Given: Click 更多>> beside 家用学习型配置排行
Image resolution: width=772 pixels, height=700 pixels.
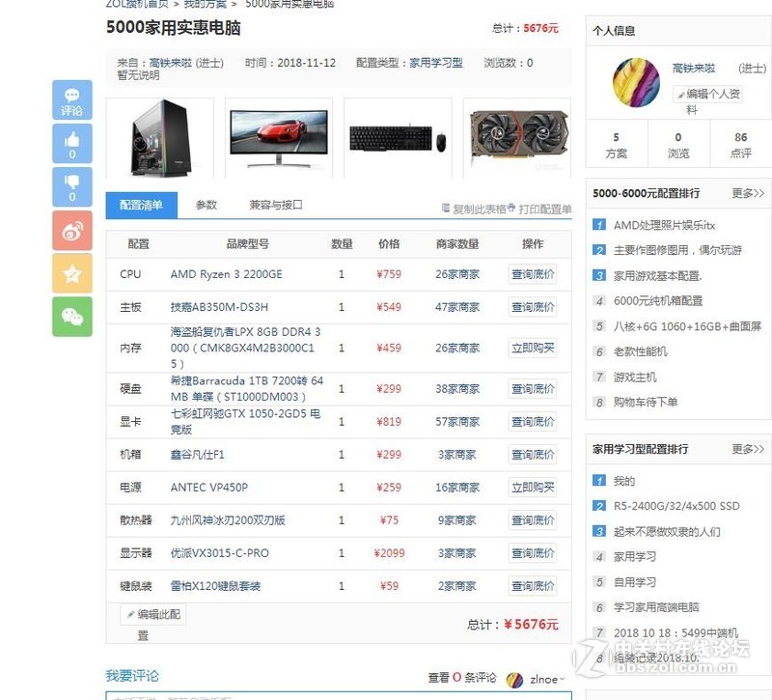Looking at the screenshot, I should (748, 449).
